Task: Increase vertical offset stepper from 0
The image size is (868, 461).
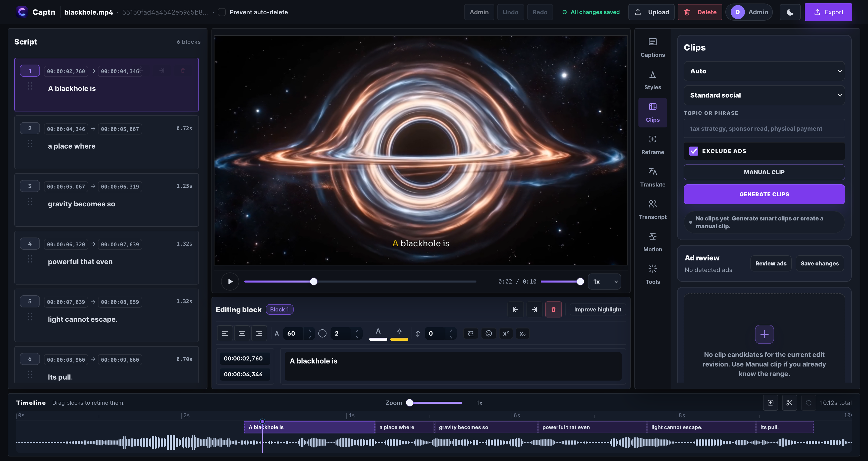Action: pos(451,331)
